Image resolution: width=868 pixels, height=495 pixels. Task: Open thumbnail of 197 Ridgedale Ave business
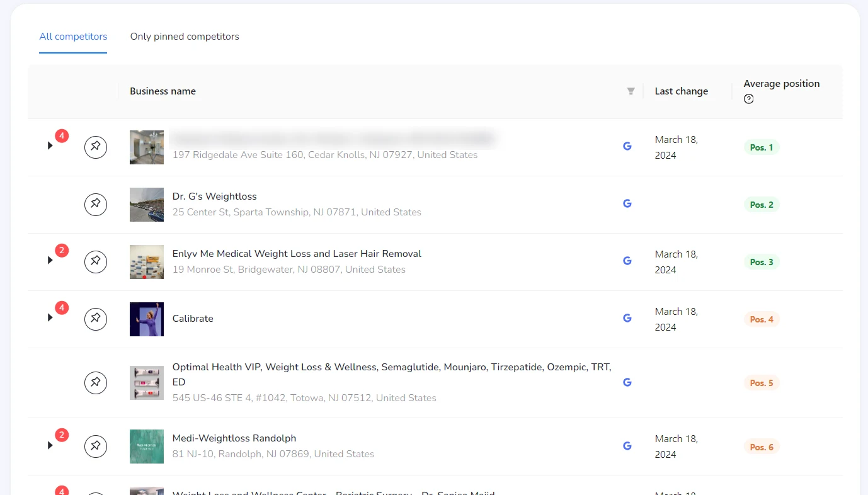pos(147,147)
